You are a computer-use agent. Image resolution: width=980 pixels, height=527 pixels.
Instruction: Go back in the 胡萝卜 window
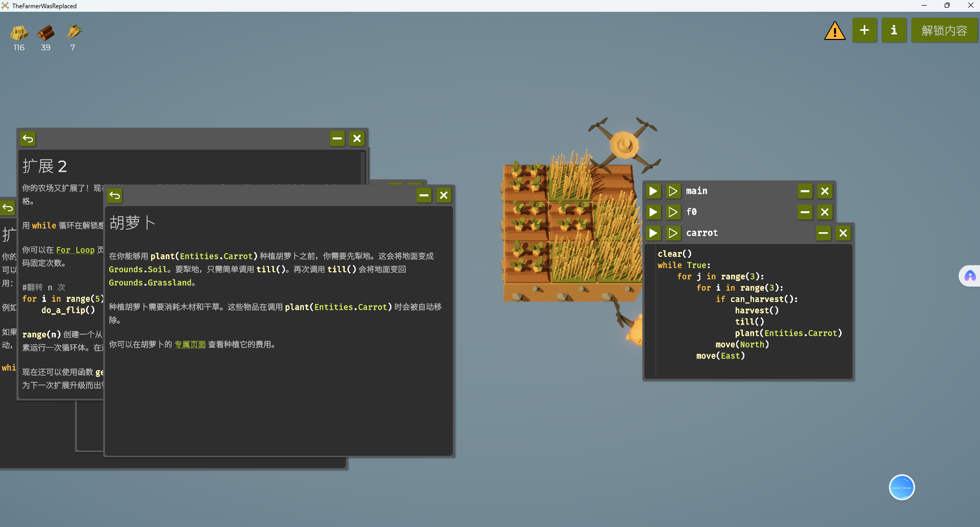point(115,195)
